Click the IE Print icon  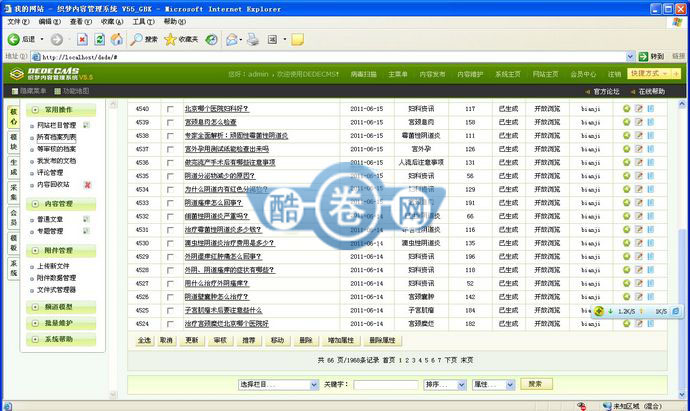253,40
